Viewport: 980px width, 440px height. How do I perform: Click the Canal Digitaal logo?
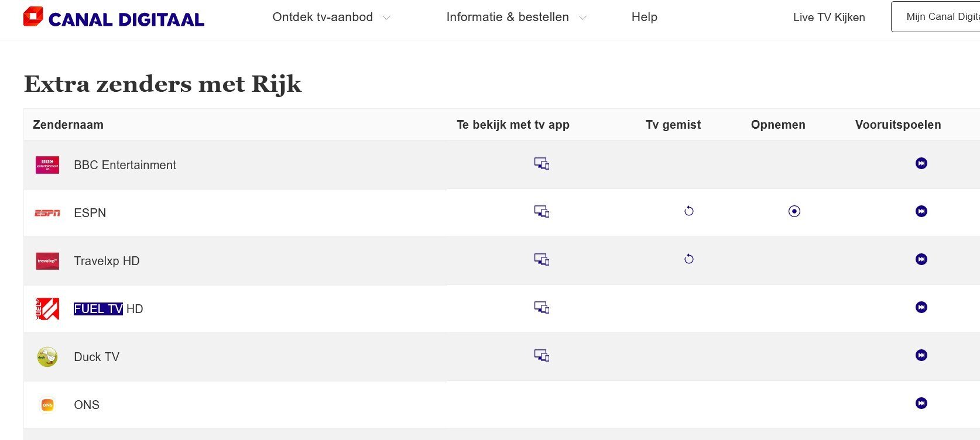pyautogui.click(x=114, y=17)
